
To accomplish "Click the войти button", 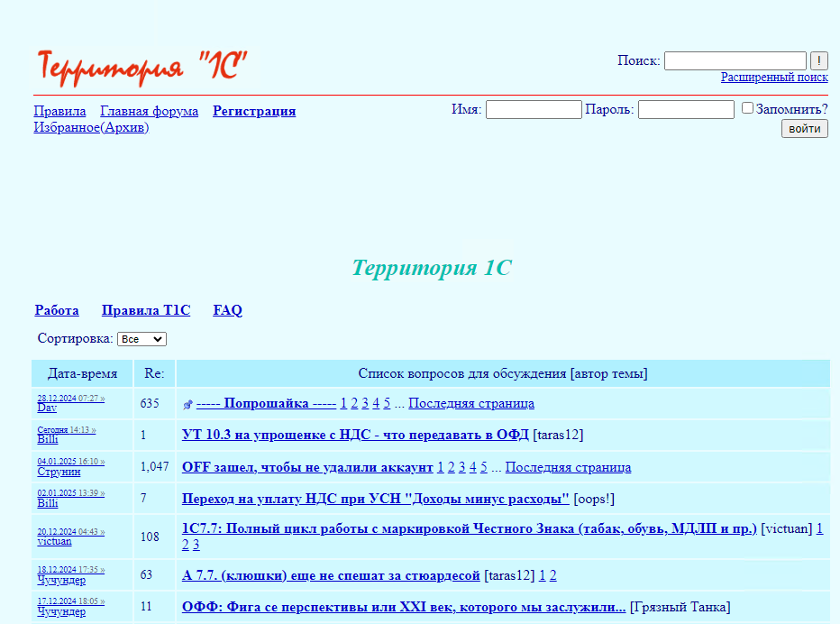I will coord(805,129).
